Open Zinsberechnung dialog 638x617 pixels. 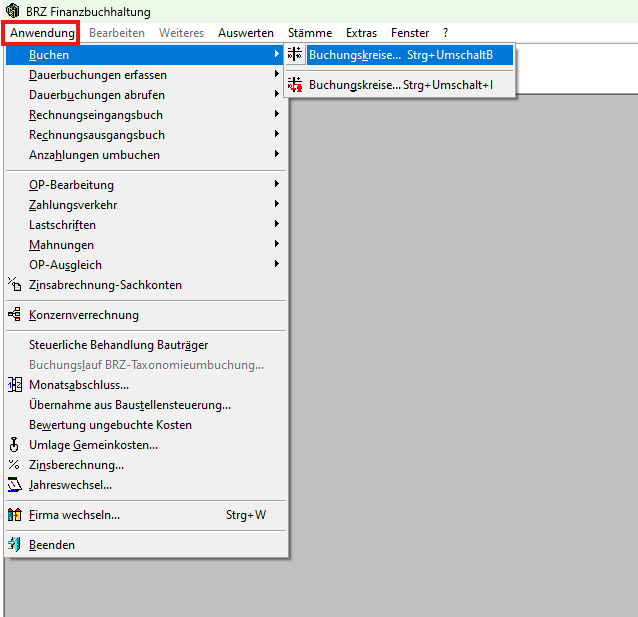(x=146, y=464)
